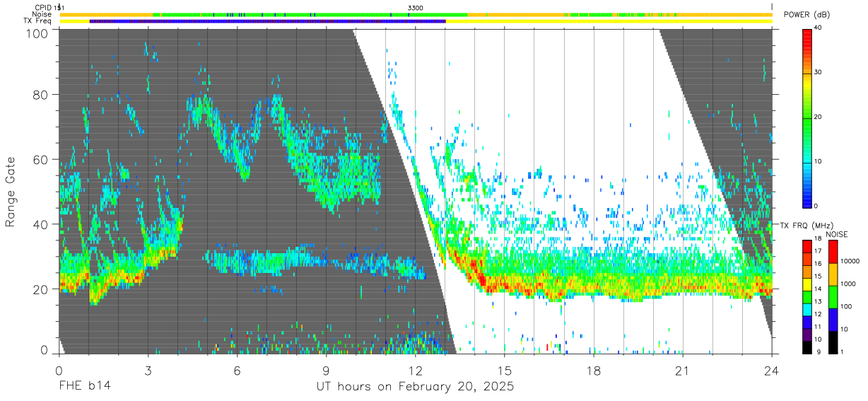The image size is (868, 401).
Task: Click the 3300 CPID marker label
Action: pyautogui.click(x=416, y=7)
